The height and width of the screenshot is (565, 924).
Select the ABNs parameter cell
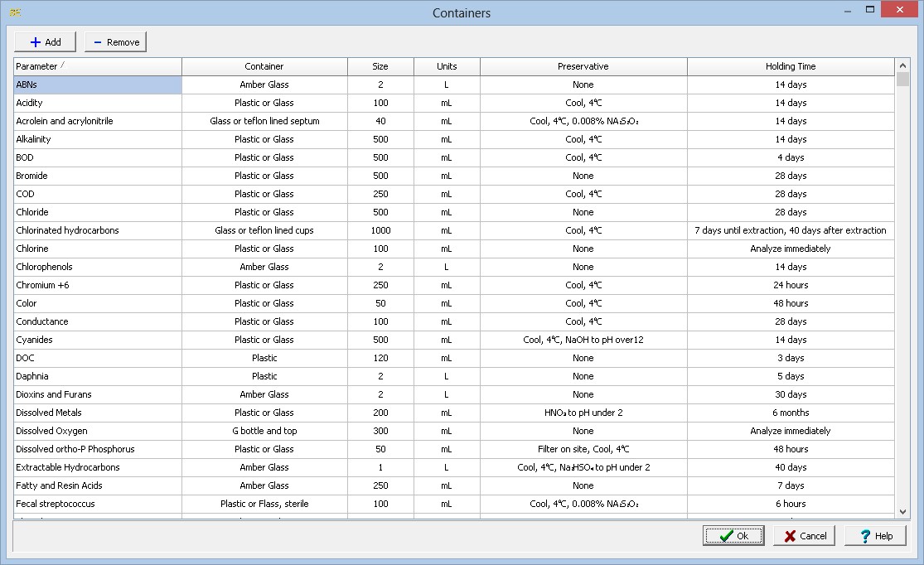[x=98, y=85]
